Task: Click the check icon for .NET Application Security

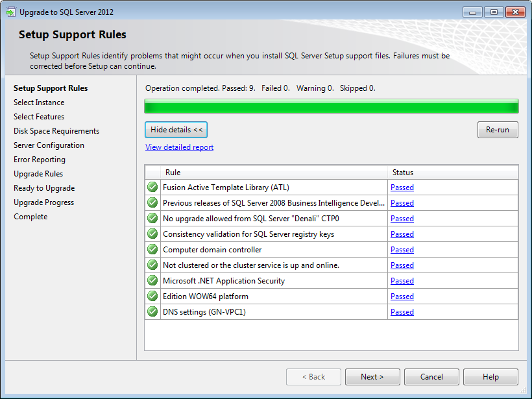Action: (x=152, y=280)
